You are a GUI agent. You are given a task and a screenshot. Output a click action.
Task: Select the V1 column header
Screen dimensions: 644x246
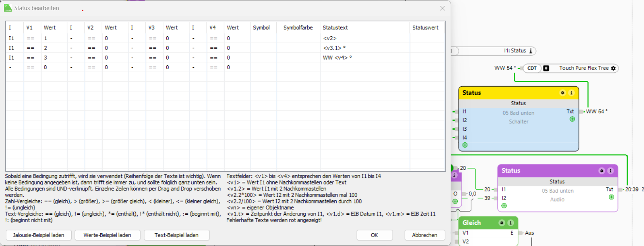(x=29, y=27)
